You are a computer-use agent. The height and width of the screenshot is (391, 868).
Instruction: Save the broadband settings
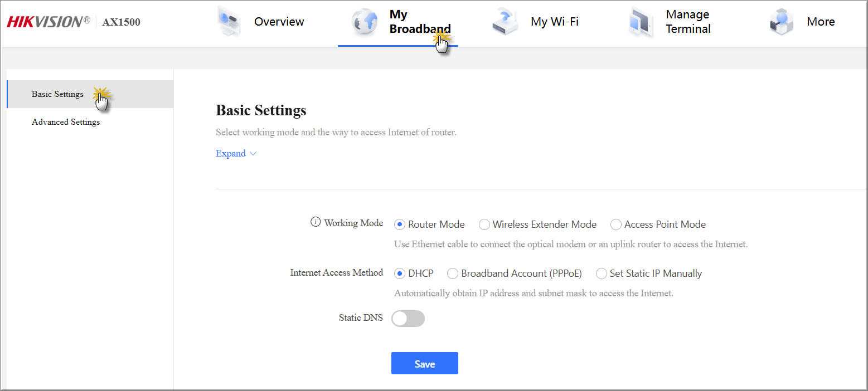tap(424, 364)
